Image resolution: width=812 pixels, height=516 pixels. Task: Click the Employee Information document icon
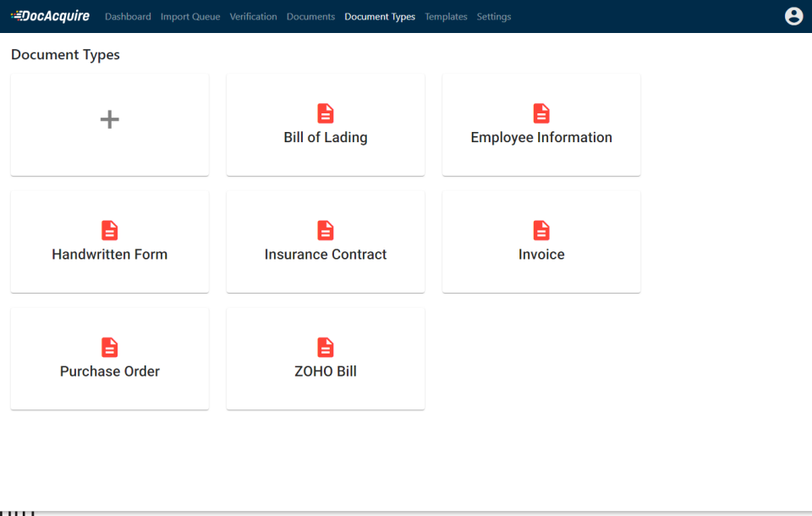click(x=541, y=113)
